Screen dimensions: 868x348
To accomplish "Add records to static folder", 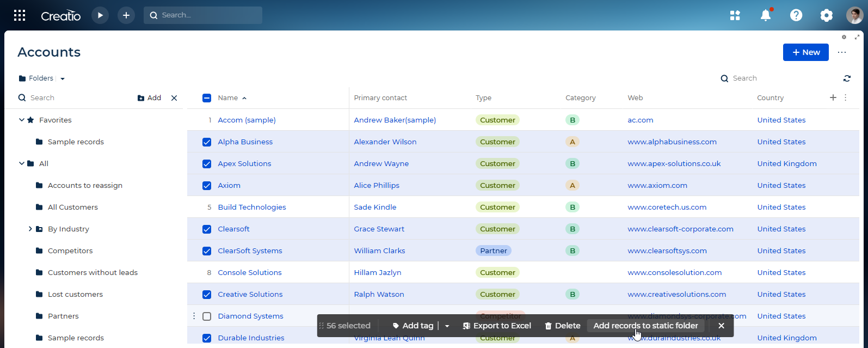I will coord(645,326).
